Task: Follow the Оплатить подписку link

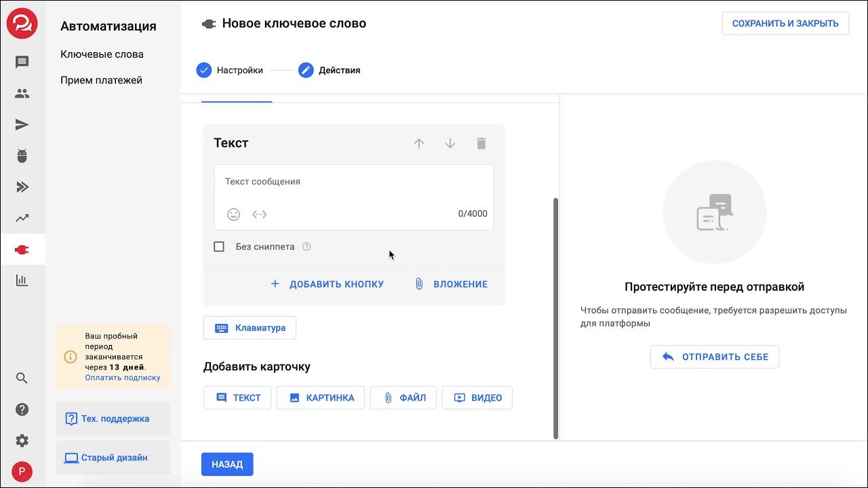Action: 123,378
